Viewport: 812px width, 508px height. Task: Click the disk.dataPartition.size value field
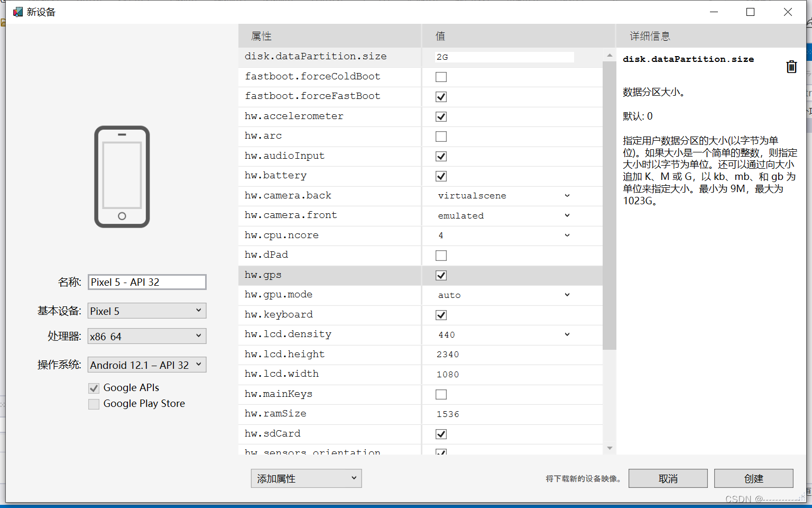pyautogui.click(x=504, y=57)
